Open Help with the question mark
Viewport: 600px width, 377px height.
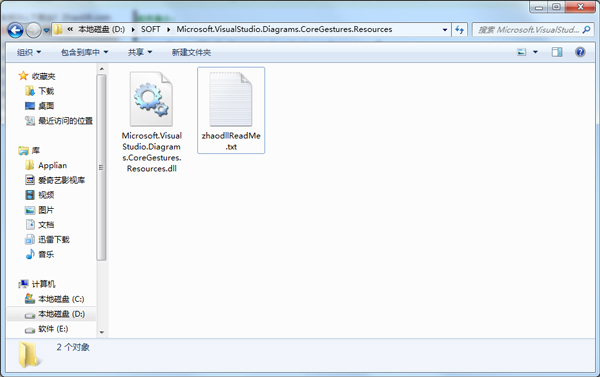tap(580, 52)
